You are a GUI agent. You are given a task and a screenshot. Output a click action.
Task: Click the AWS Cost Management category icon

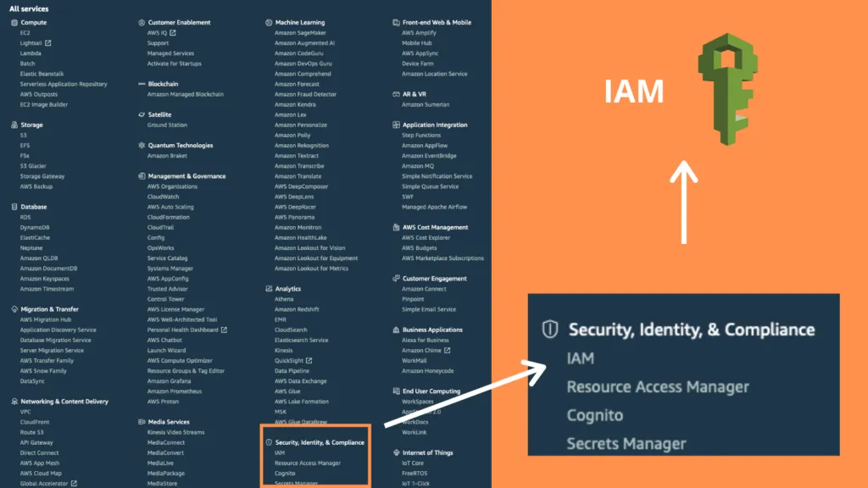(x=398, y=227)
